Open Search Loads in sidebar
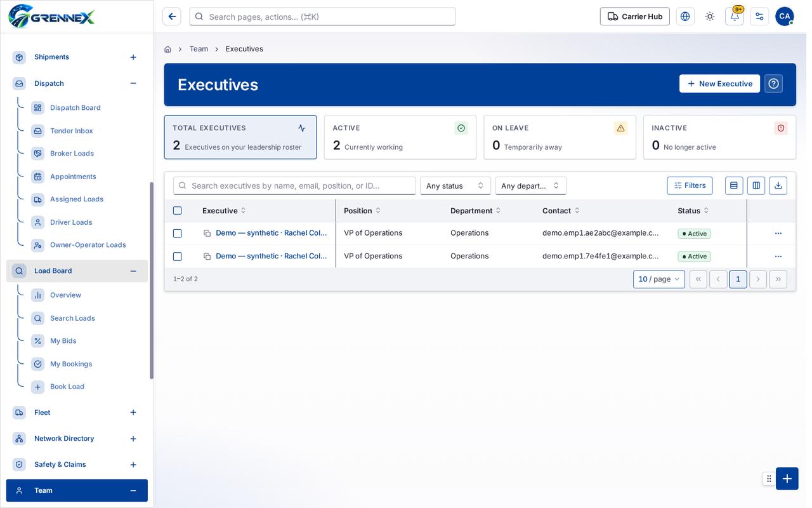This screenshot has height=508, width=812. pyautogui.click(x=72, y=318)
